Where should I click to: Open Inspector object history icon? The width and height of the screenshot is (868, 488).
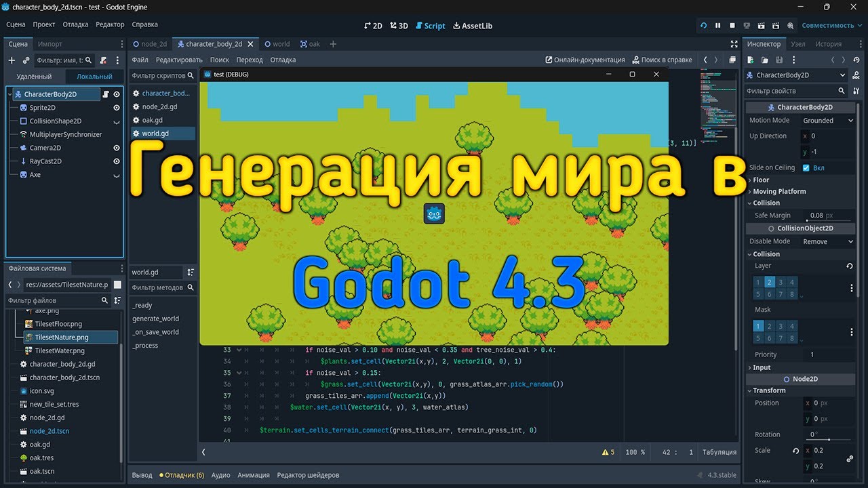[x=856, y=60]
